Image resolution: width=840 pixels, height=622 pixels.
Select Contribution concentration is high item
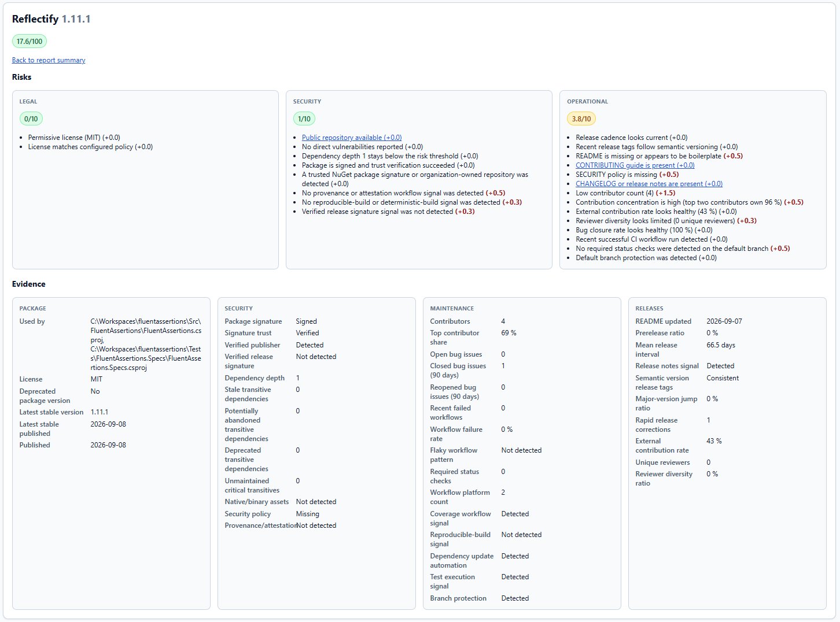(690, 202)
